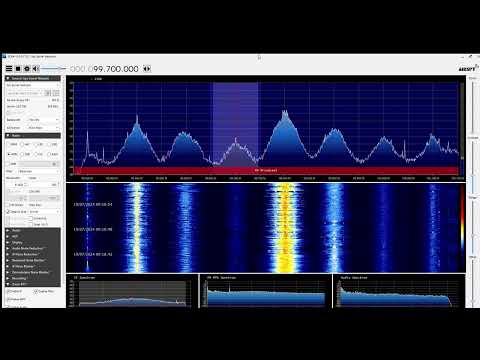Expand the Audio Noise Reduction panel
This screenshot has height=360, width=480.
pyautogui.click(x=33, y=248)
